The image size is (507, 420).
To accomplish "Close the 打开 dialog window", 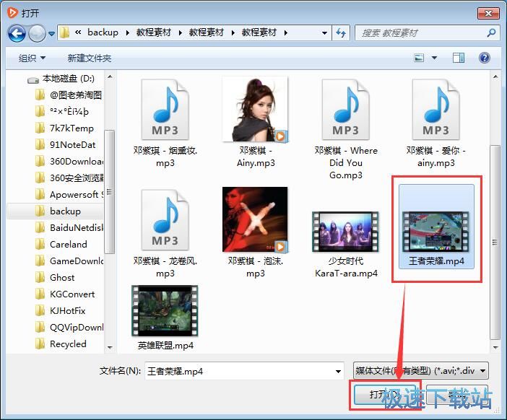I will (488, 13).
